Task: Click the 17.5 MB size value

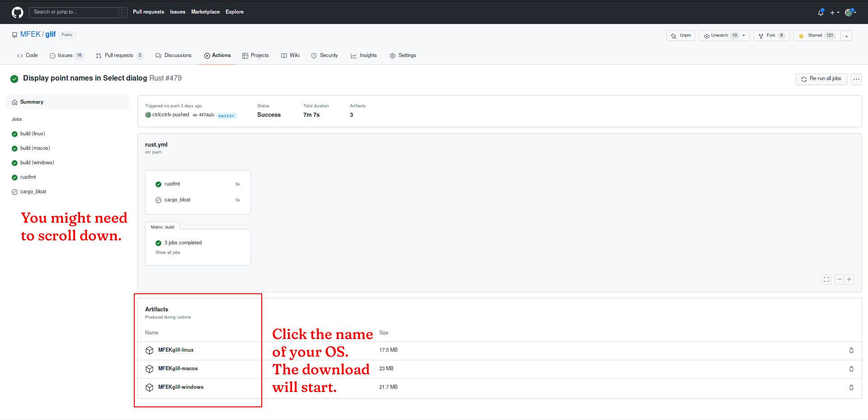Action: pos(388,350)
